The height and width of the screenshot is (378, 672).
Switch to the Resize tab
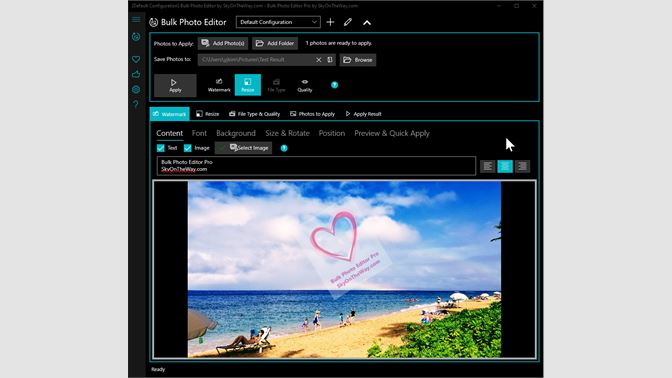[x=207, y=114]
